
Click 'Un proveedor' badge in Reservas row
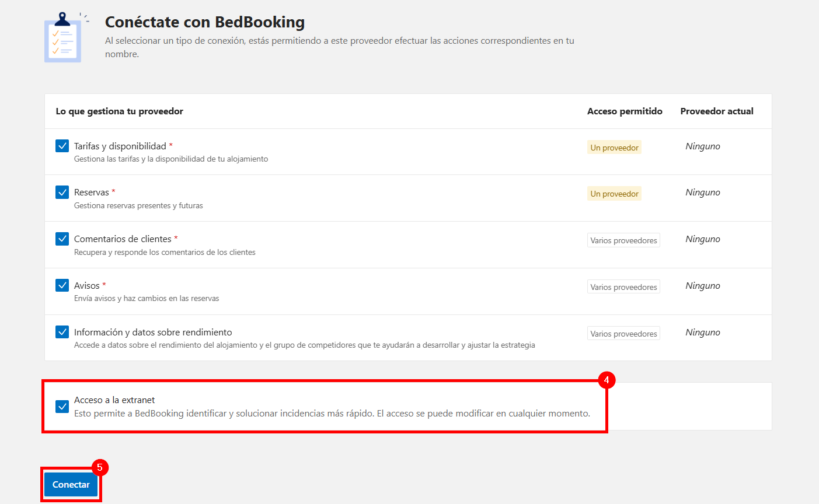coord(614,194)
